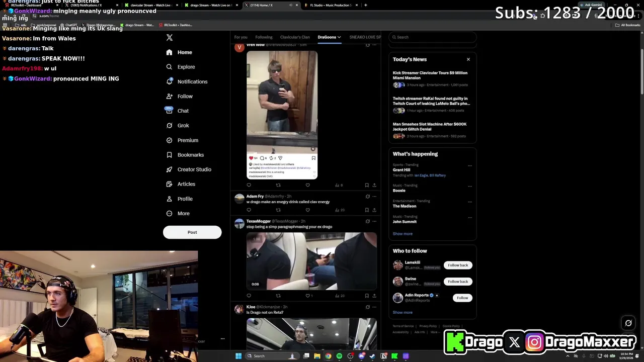
Task: Open Articles in sidebar
Action: point(180,184)
